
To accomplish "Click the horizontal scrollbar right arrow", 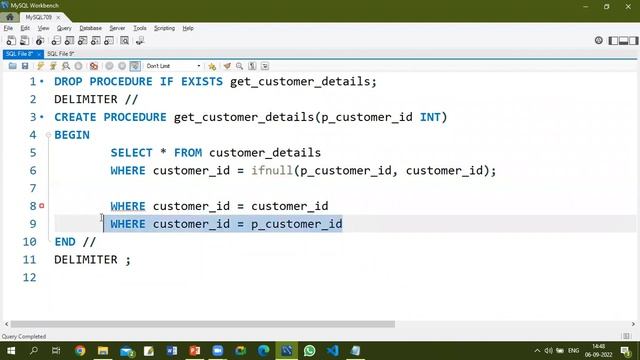I will coord(633,324).
